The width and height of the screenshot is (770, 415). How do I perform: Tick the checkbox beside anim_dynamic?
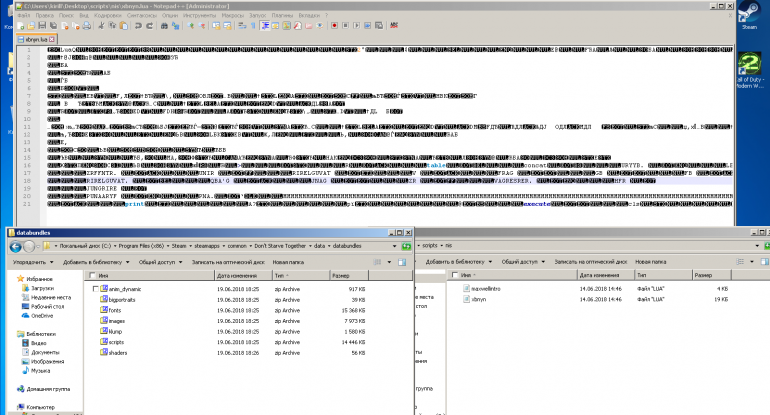coord(95,289)
